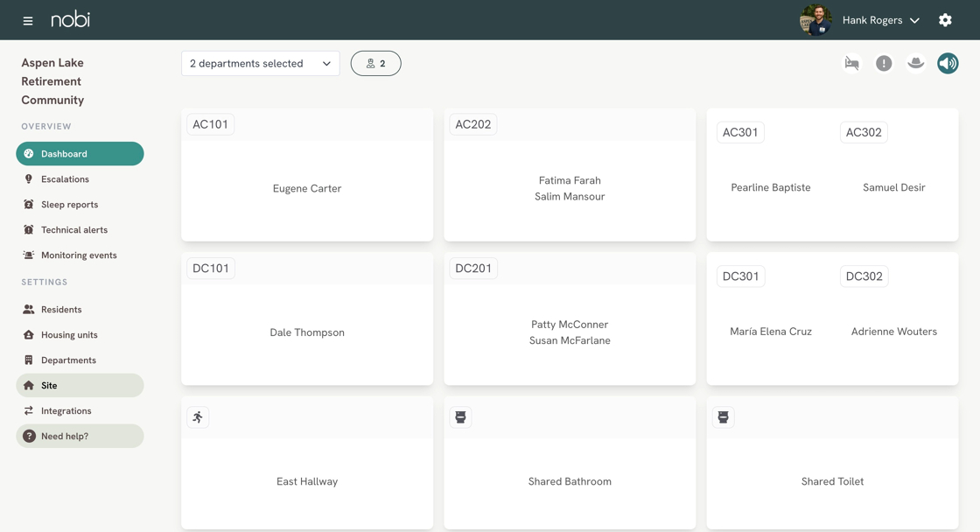Toggle the hat filter icon
This screenshot has height=532, width=980.
pyautogui.click(x=915, y=63)
